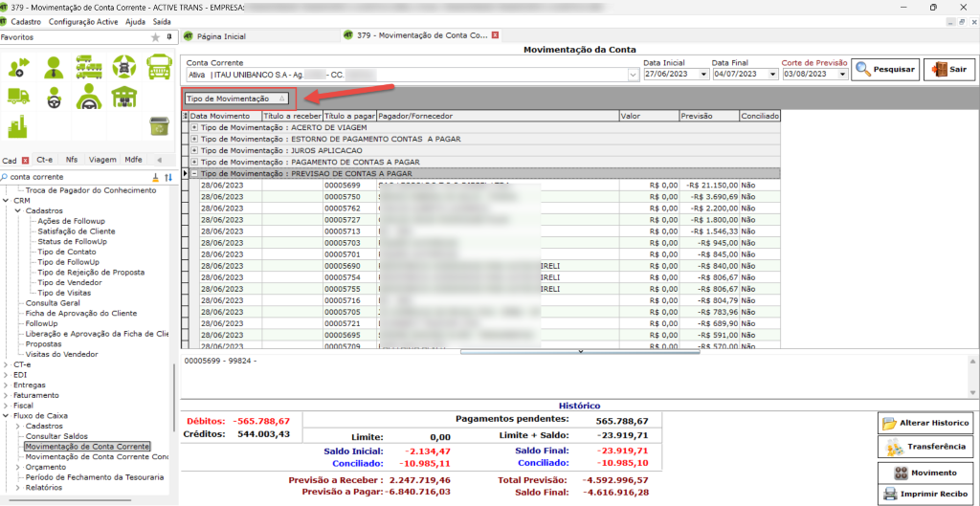Open the delivery truck favorite icon

tap(19, 97)
